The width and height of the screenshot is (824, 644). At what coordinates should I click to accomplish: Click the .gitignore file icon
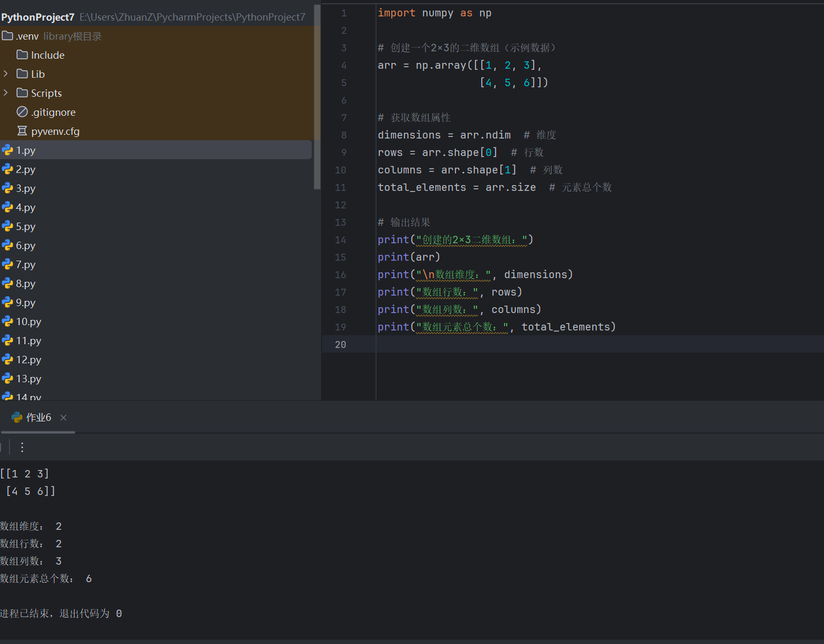(x=22, y=112)
